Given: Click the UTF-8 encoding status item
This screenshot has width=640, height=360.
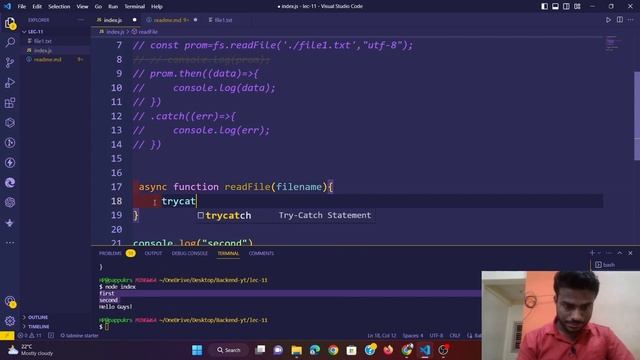Looking at the screenshot, I should point(436,336).
